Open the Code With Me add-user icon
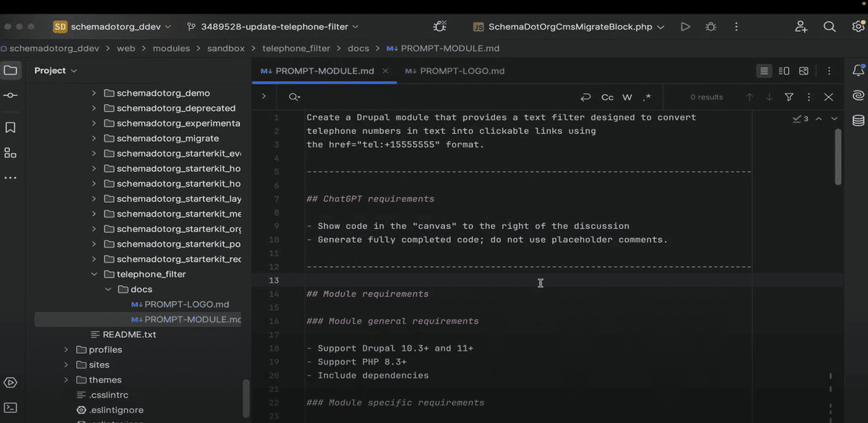This screenshot has width=868, height=423. point(801,27)
